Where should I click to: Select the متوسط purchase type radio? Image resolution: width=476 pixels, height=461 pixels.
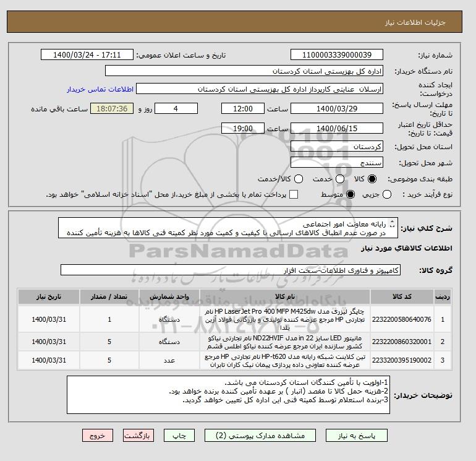(351, 194)
